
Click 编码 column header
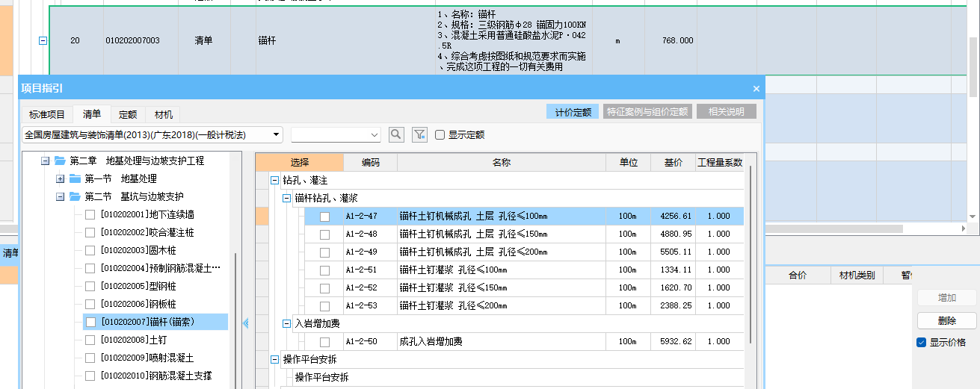pyautogui.click(x=371, y=162)
